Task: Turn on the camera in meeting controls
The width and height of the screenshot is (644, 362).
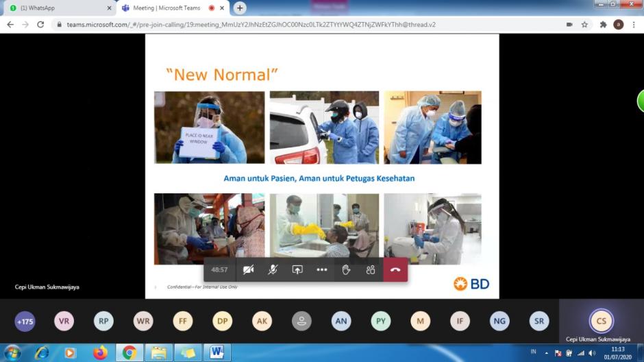Action: point(248,269)
